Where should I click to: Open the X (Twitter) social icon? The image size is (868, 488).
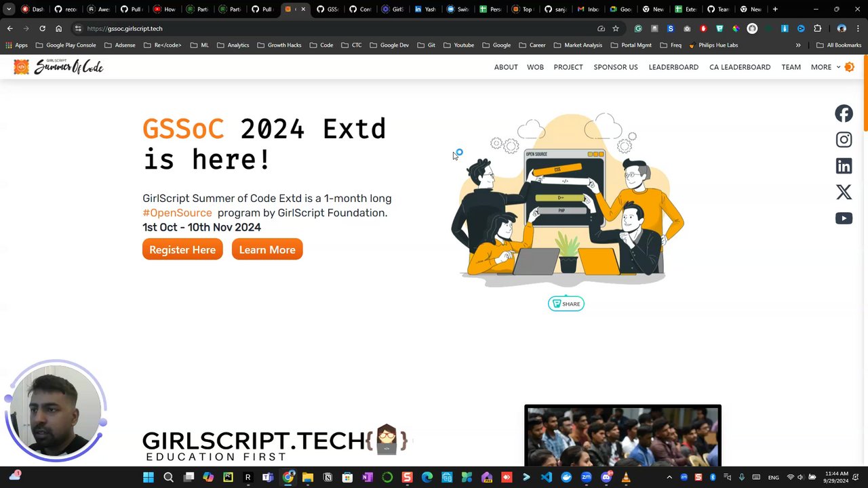[844, 192]
